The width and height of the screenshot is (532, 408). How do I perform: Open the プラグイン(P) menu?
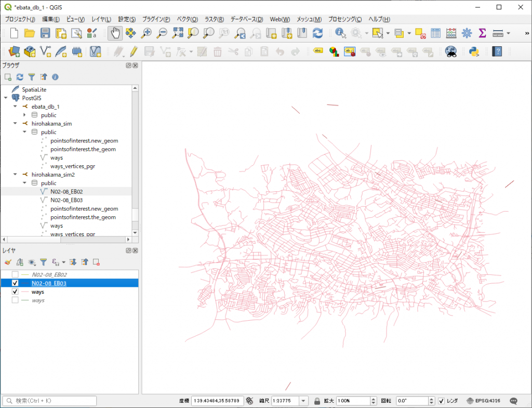pos(156,19)
